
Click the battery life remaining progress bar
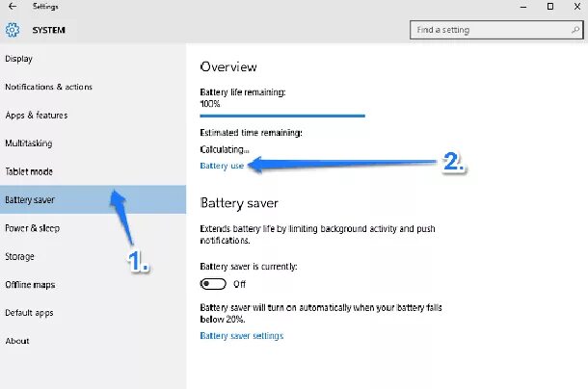[x=282, y=116]
